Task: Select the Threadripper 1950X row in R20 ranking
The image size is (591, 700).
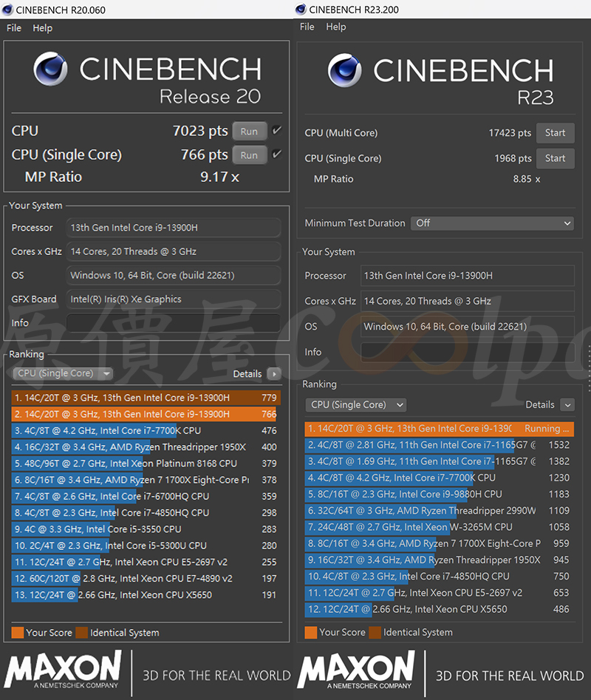Action: coord(146,447)
